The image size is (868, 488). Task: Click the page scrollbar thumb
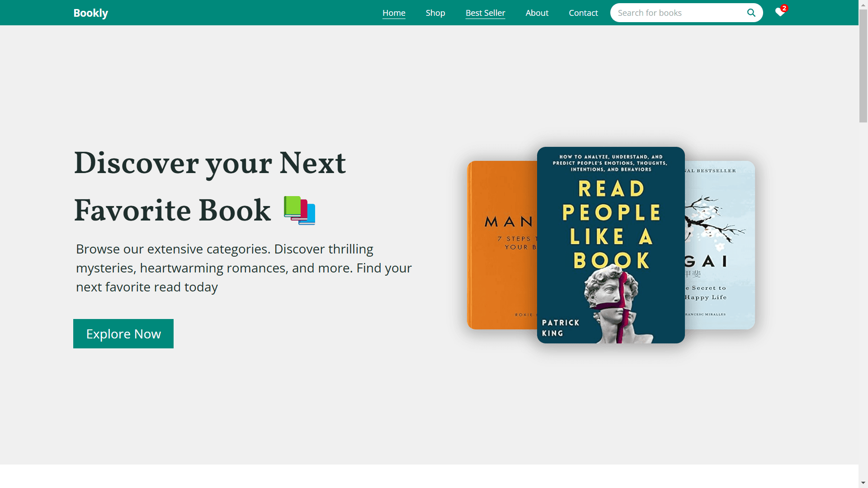[x=863, y=66]
